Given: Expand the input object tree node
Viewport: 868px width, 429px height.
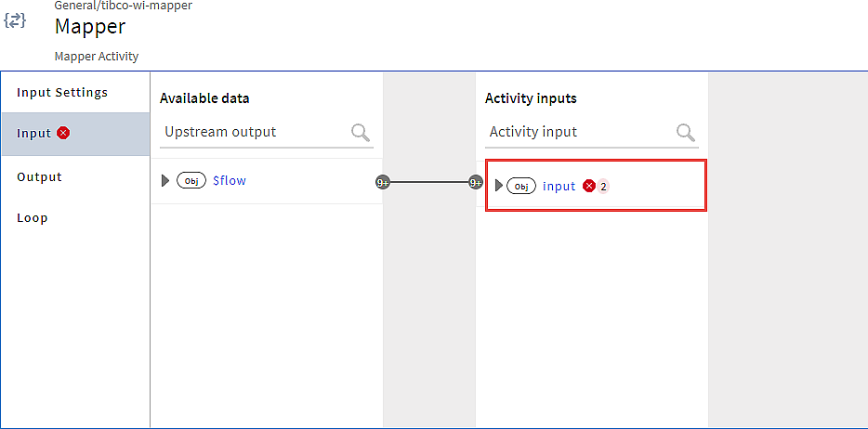Looking at the screenshot, I should 499,186.
